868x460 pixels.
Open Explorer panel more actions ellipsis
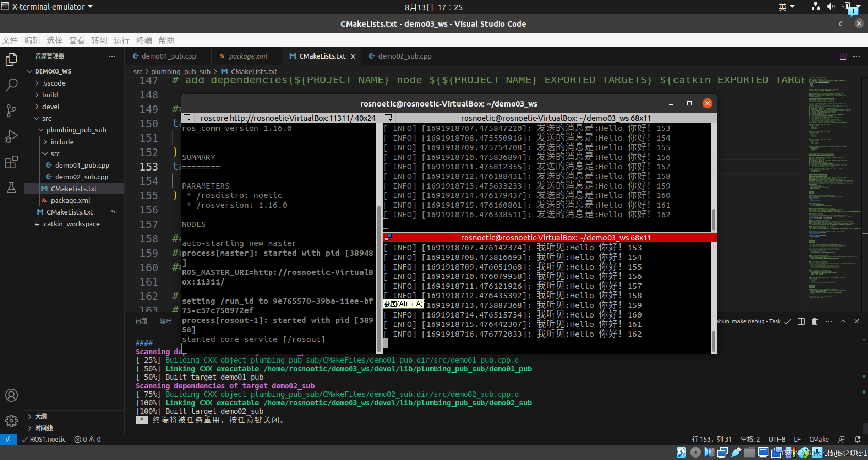point(112,56)
